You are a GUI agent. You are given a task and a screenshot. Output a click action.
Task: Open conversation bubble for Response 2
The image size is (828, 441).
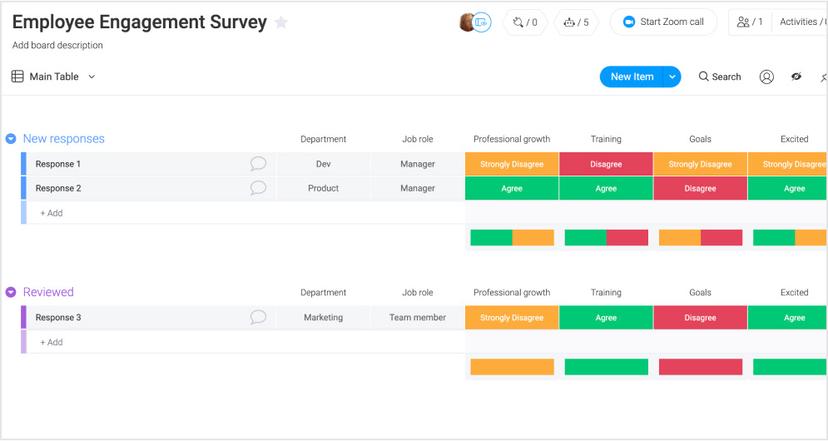[258, 188]
